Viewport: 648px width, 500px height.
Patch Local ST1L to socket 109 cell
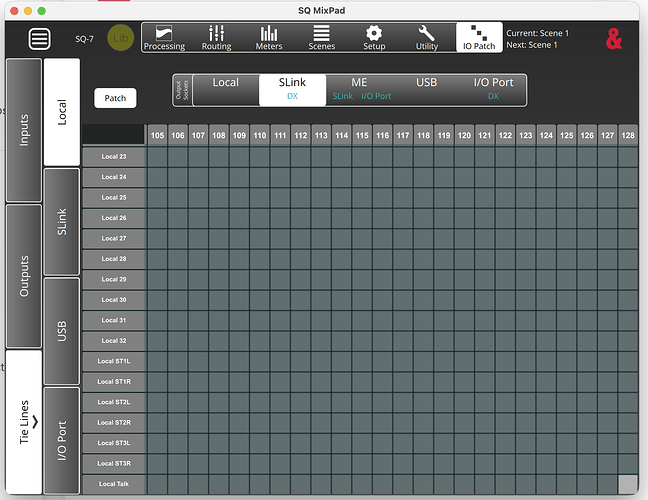239,361
